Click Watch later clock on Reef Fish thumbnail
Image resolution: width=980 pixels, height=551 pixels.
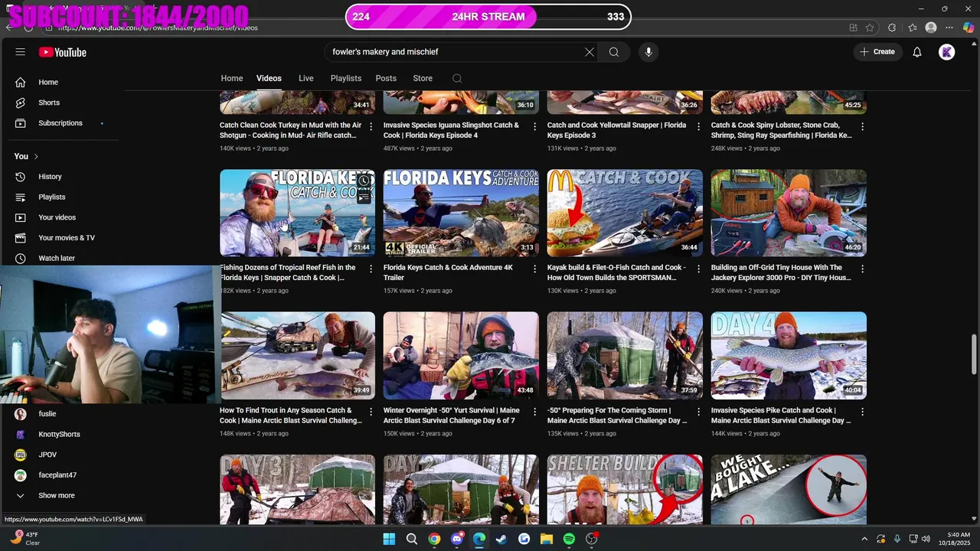click(364, 181)
